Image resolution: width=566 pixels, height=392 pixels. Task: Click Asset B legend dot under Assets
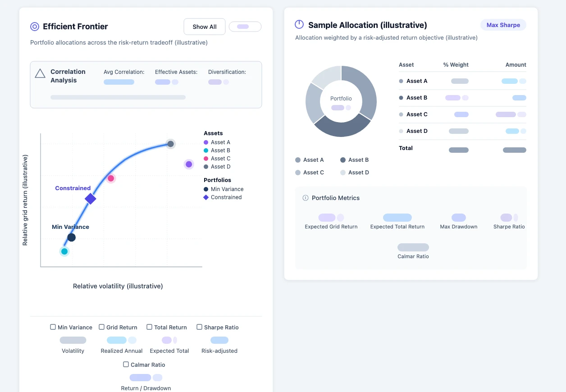[206, 150]
